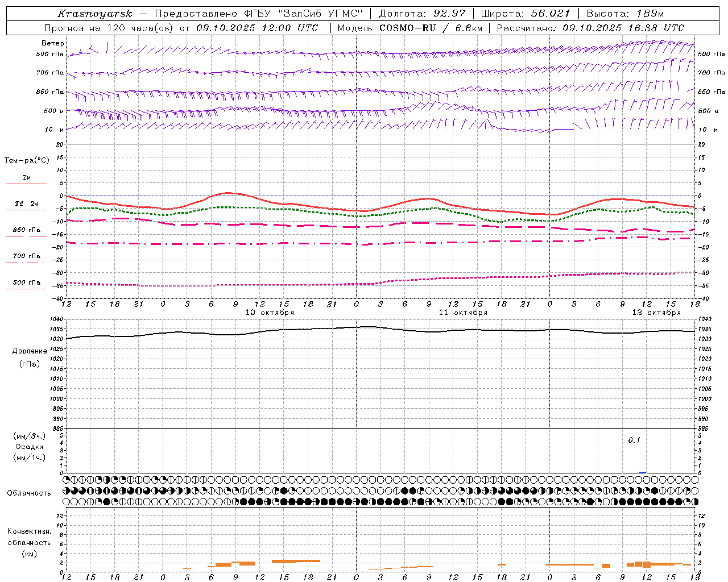Click the '11 октября' date label
This screenshot has width=728, height=582.
pyautogui.click(x=463, y=313)
